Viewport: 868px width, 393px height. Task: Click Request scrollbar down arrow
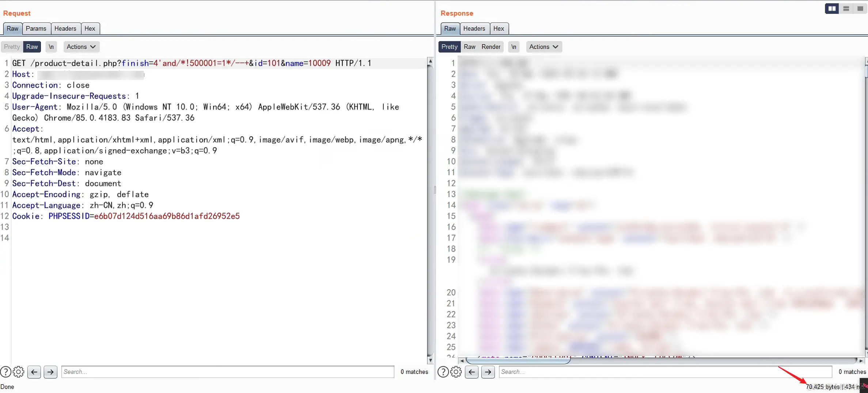pos(431,360)
